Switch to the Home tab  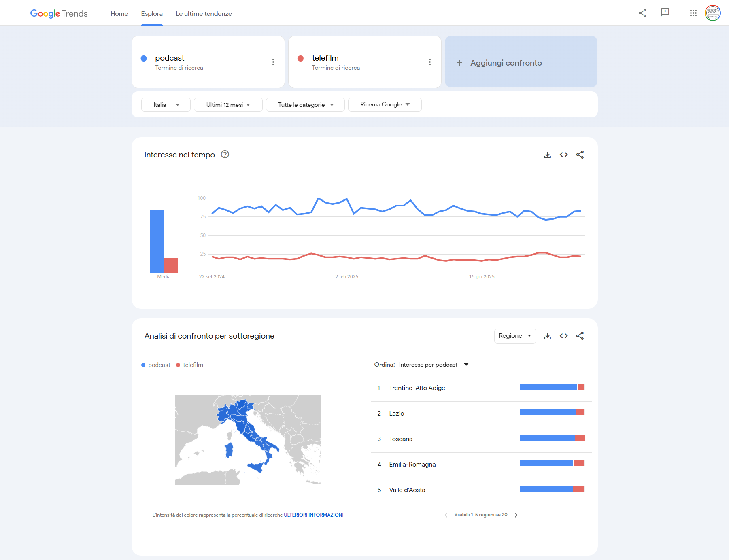coord(119,13)
